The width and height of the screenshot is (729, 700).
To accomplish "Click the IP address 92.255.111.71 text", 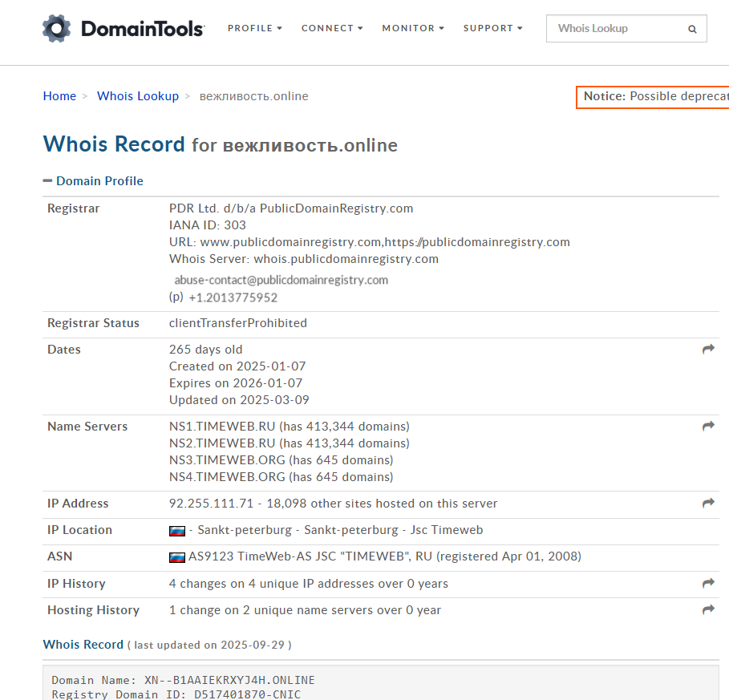I will (211, 504).
